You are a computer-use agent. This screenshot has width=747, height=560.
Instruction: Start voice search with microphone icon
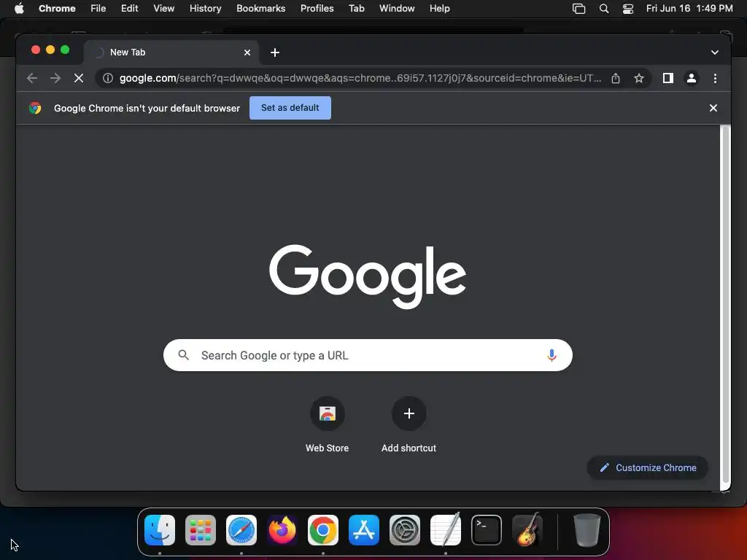tap(551, 355)
